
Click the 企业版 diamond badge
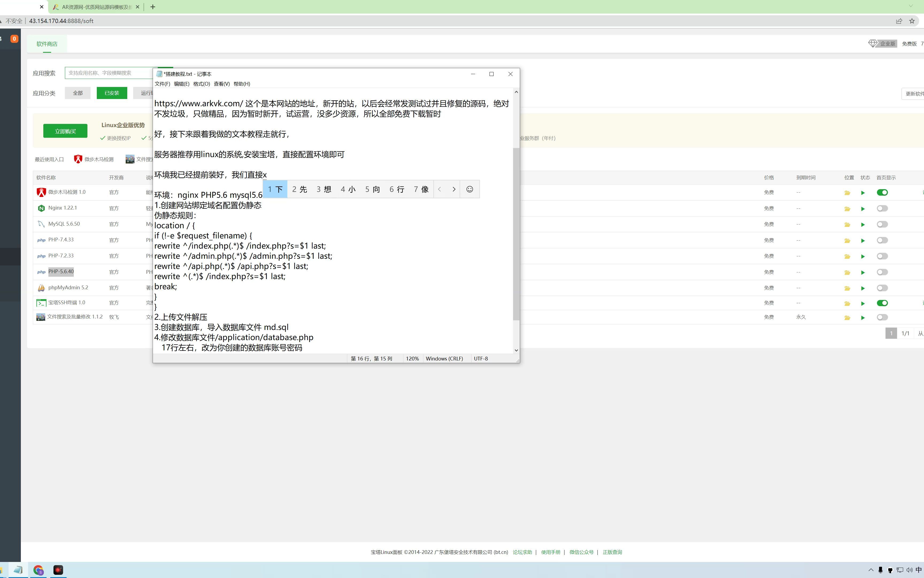coord(882,44)
